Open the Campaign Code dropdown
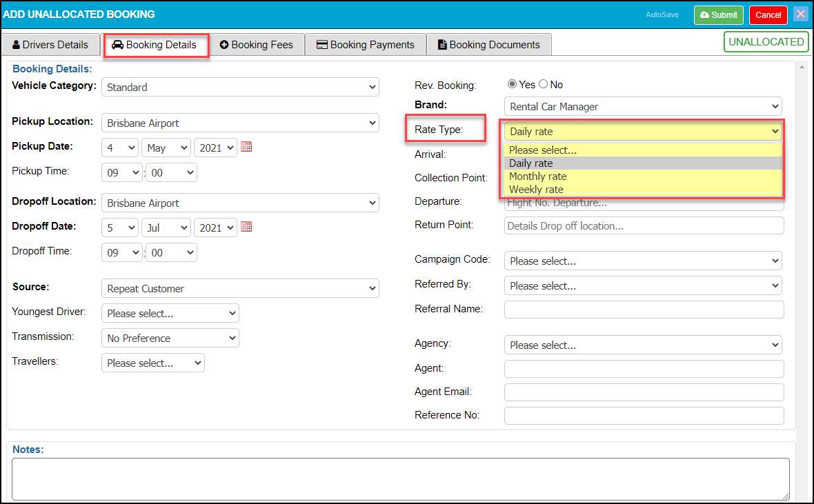814x504 pixels. coord(643,261)
